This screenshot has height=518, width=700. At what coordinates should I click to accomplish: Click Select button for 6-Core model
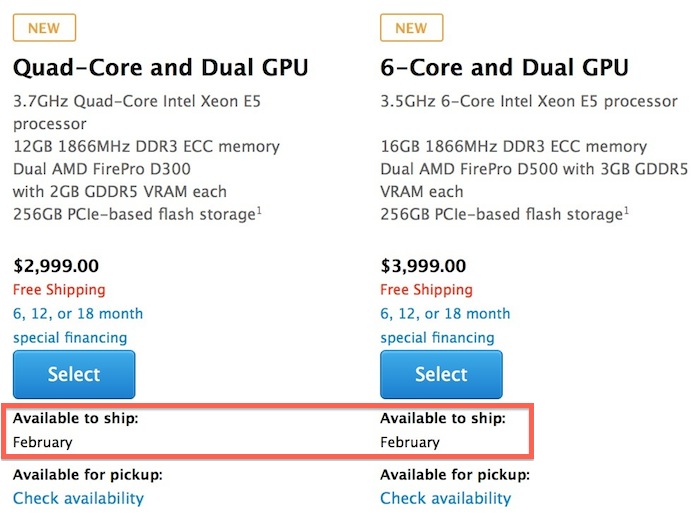[x=441, y=375]
